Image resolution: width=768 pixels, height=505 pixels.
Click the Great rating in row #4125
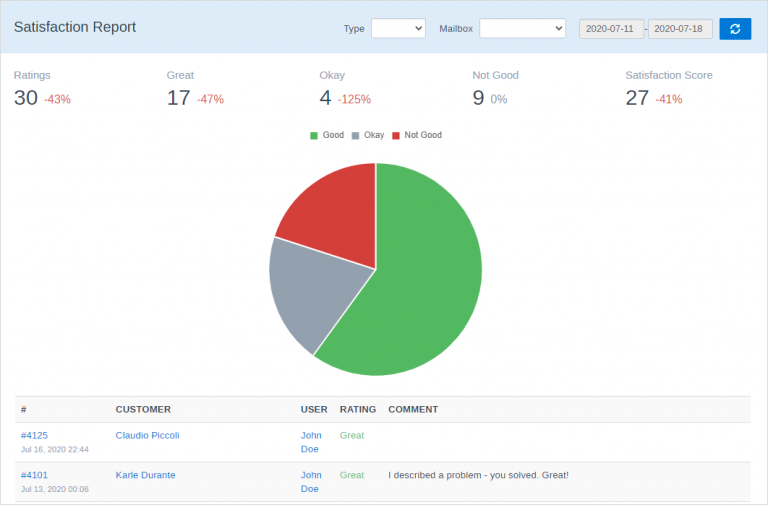click(352, 435)
